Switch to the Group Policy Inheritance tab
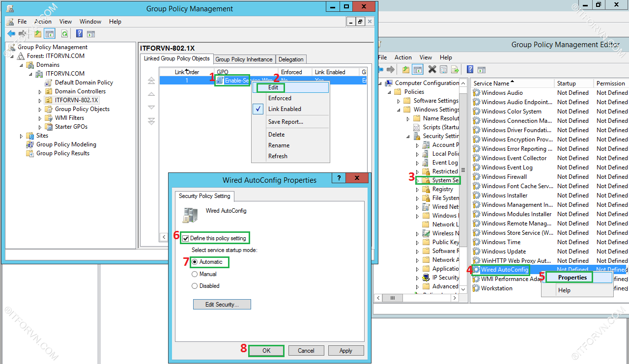 (x=244, y=59)
